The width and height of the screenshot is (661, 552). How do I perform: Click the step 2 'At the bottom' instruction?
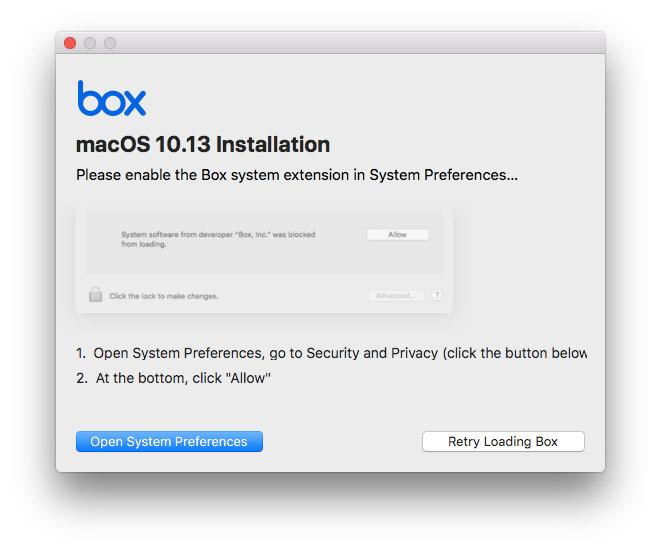tap(183, 378)
